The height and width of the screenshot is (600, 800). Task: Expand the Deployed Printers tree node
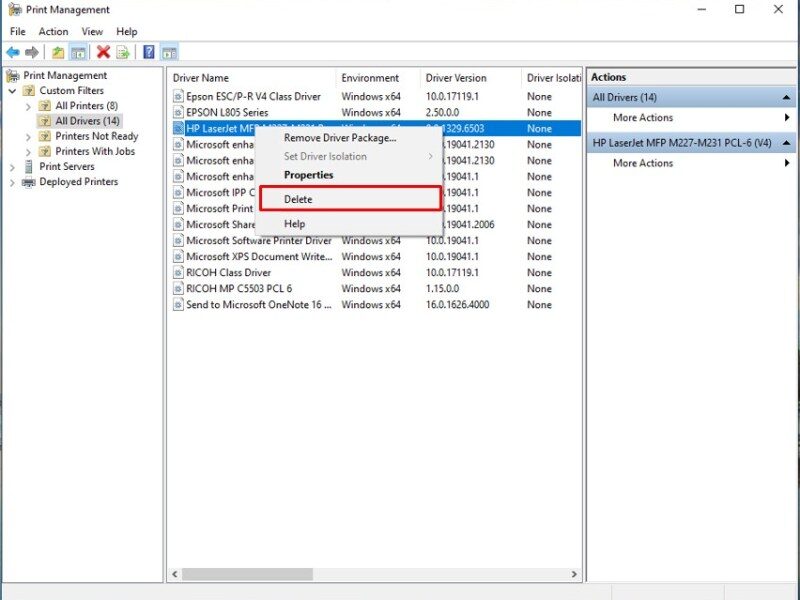(x=12, y=182)
